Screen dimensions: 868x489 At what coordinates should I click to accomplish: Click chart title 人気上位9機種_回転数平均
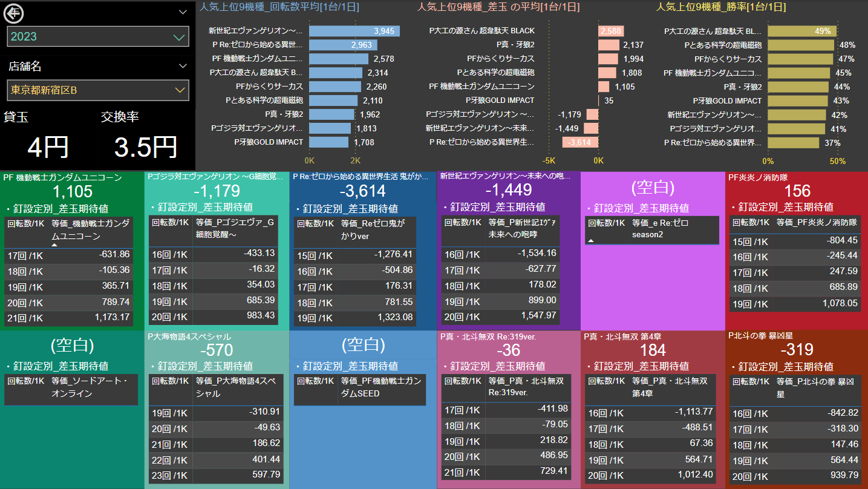tap(279, 7)
